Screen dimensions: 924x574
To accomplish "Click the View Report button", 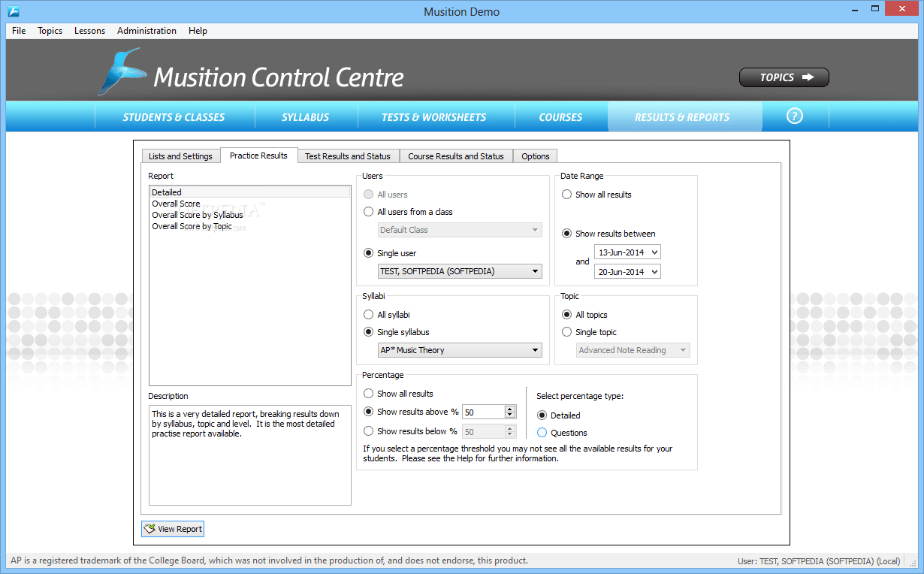I will 173,529.
